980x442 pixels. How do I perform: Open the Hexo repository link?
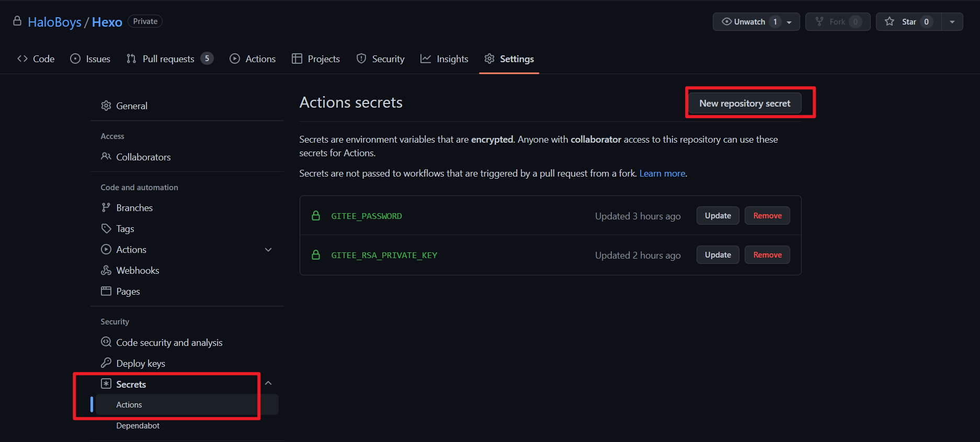[107, 22]
